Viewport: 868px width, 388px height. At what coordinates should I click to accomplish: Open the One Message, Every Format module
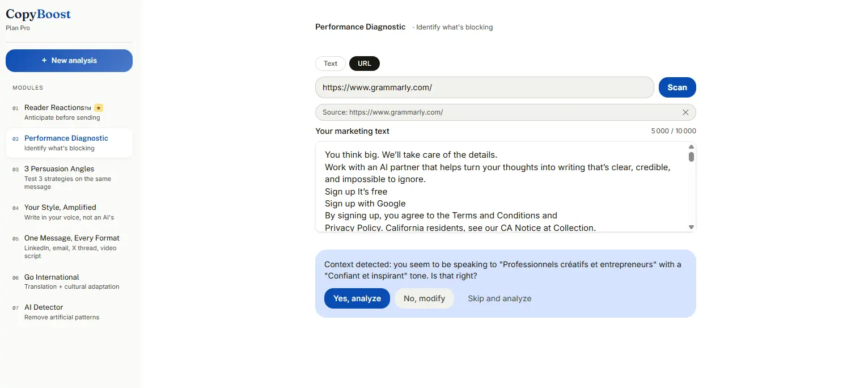pos(69,247)
